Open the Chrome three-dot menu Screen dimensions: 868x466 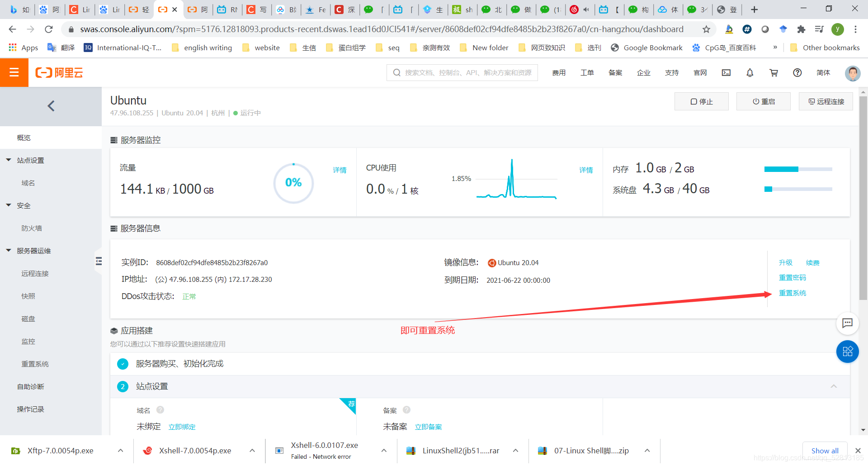pos(855,29)
